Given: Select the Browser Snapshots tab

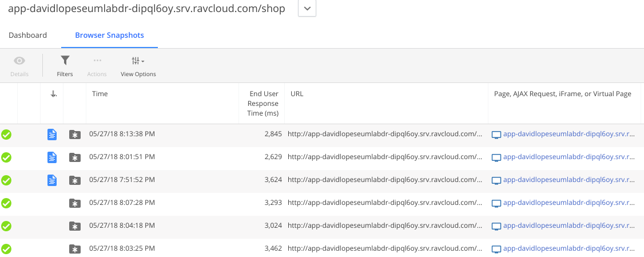Looking at the screenshot, I should click(109, 35).
